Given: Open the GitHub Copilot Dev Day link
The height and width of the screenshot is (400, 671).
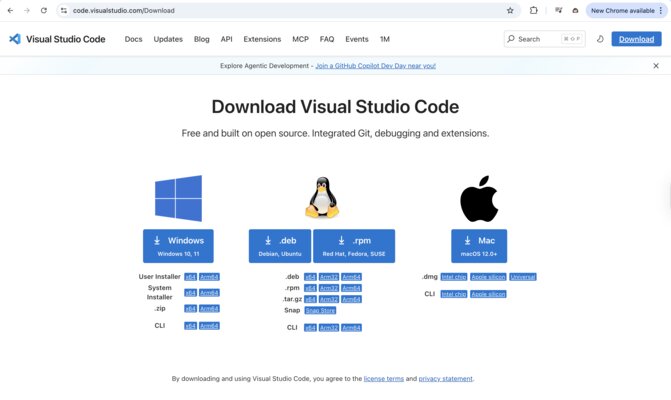Looking at the screenshot, I should point(375,66).
